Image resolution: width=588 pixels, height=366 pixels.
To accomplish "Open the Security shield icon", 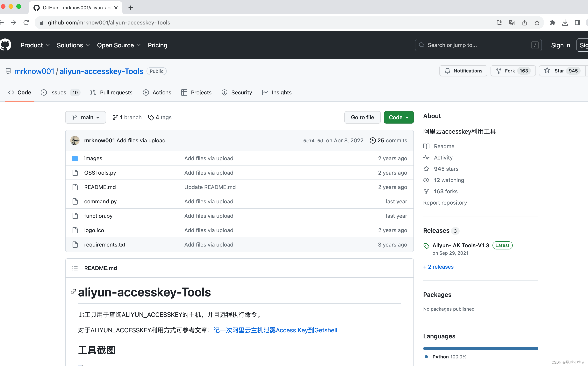I will 224,92.
